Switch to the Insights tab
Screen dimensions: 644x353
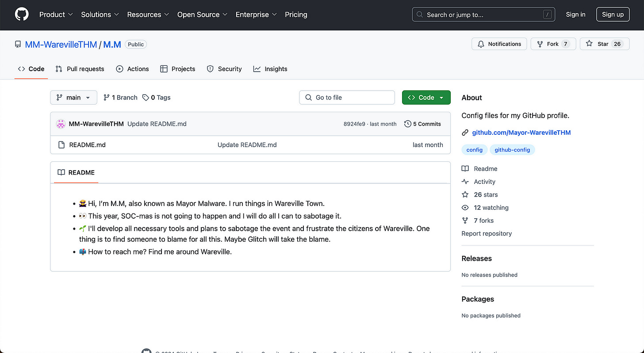(x=270, y=69)
